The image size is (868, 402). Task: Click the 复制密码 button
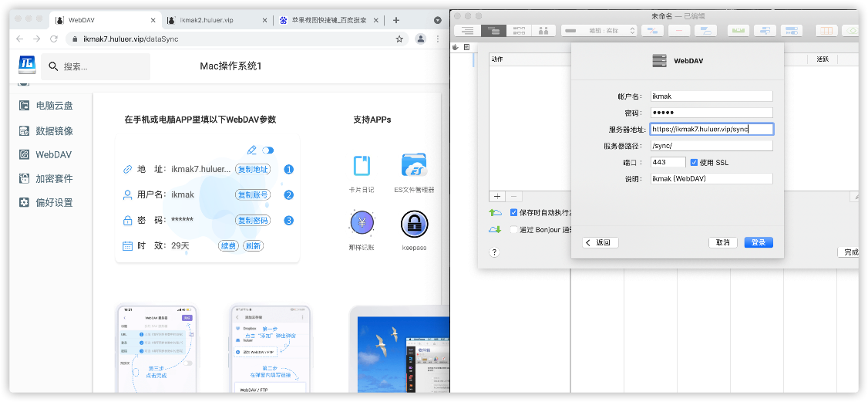click(x=253, y=221)
